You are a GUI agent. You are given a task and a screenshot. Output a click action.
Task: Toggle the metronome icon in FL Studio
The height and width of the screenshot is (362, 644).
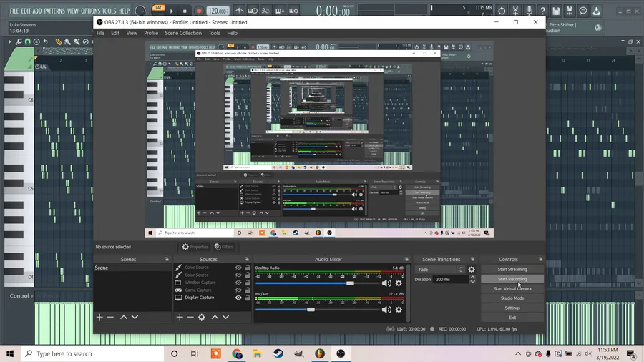pyautogui.click(x=238, y=11)
